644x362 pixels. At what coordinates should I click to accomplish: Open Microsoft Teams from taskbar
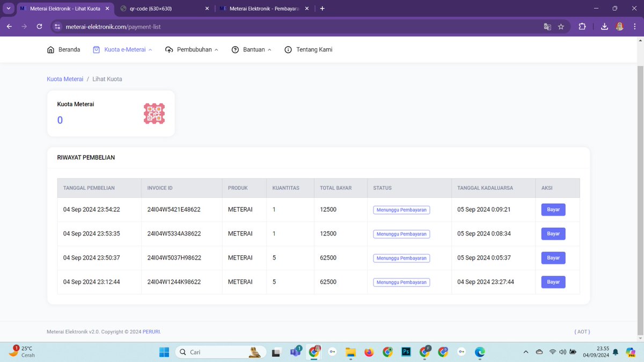pyautogui.click(x=295, y=352)
